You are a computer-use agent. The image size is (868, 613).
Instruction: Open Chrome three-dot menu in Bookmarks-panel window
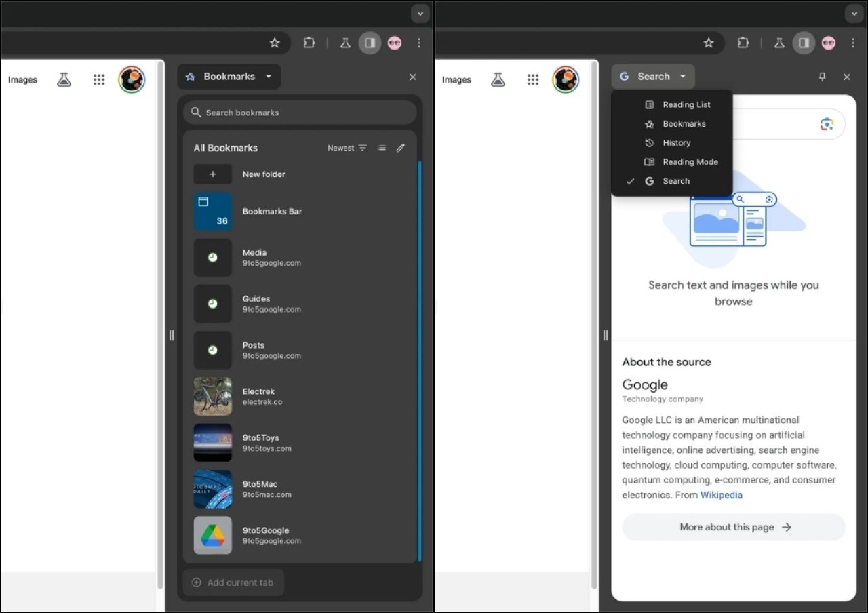pyautogui.click(x=419, y=43)
